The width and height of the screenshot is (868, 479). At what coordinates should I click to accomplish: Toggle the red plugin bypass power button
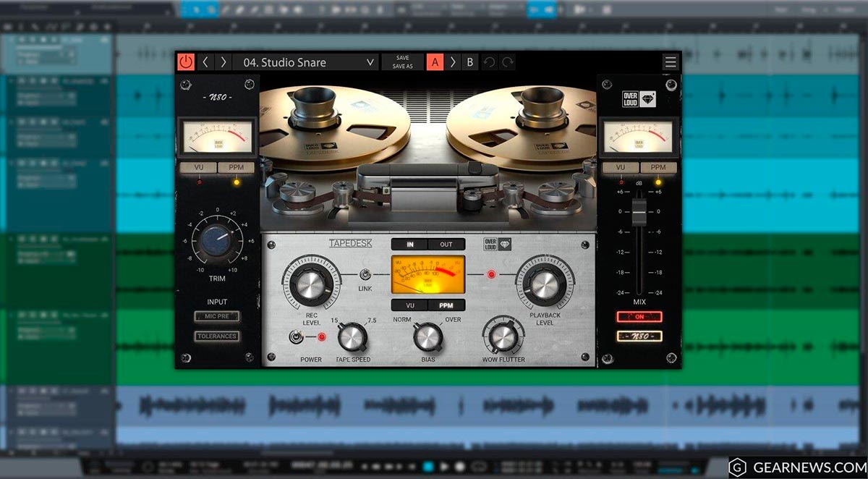click(186, 62)
